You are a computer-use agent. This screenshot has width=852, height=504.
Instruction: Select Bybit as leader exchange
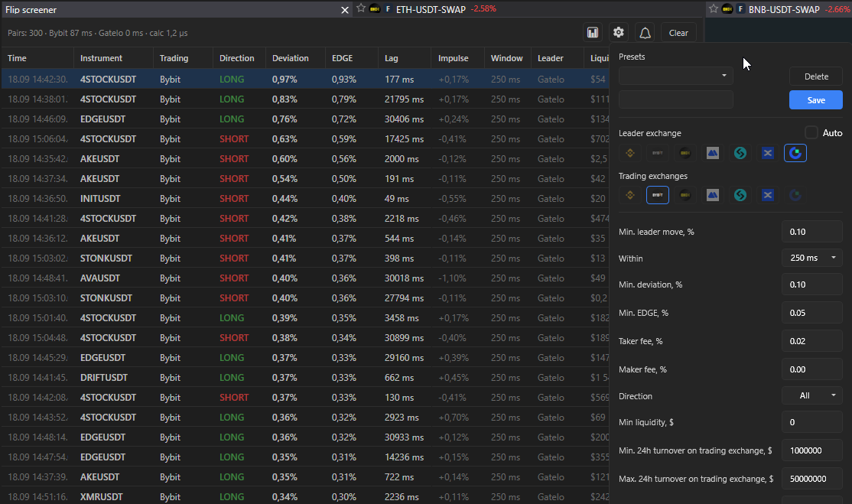click(x=658, y=153)
